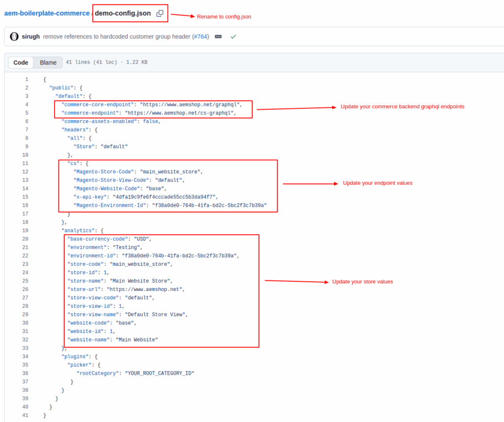
Task: Select the Code tab
Action: pyautogui.click(x=21, y=63)
